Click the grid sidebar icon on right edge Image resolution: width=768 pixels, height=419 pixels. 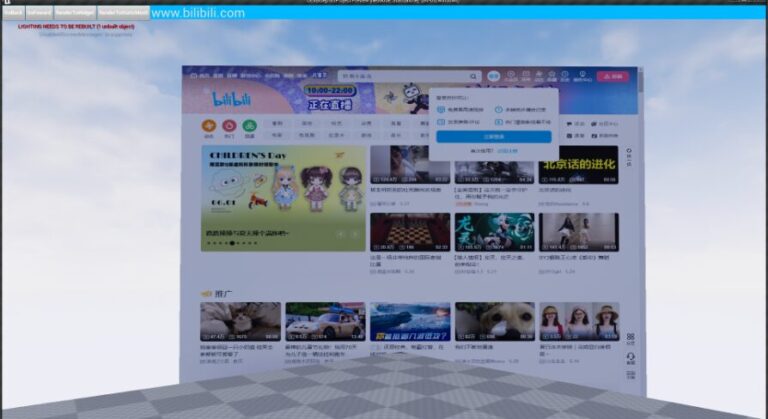pyautogui.click(x=630, y=338)
